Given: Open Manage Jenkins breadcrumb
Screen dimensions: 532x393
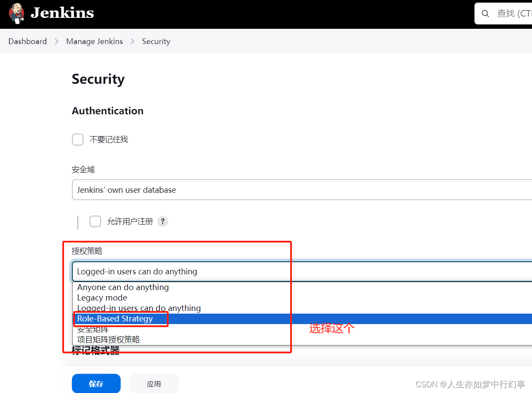Looking at the screenshot, I should point(95,41).
